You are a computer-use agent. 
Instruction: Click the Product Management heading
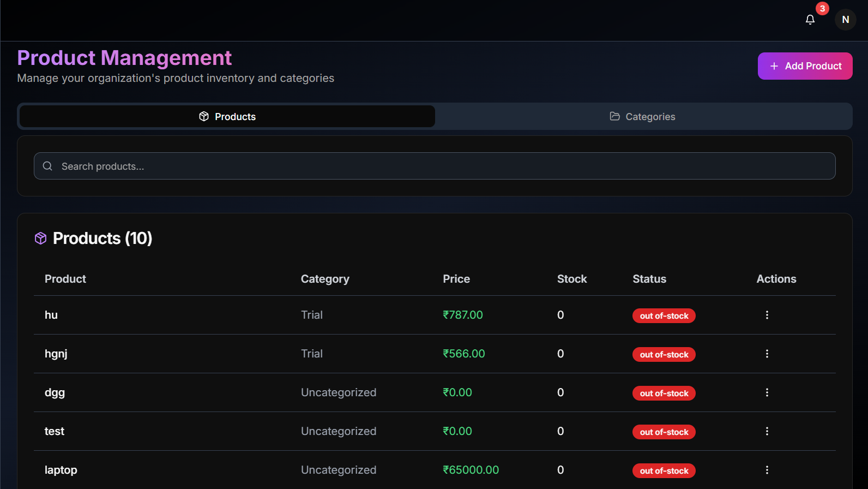click(x=124, y=58)
